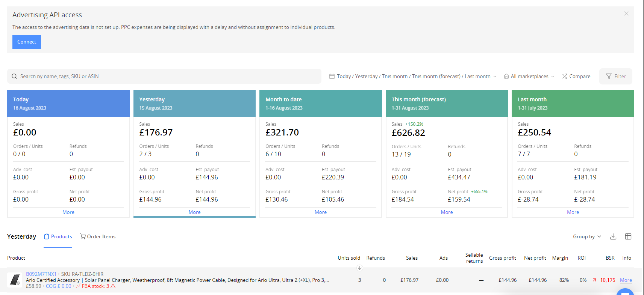The image size is (644, 295).
Task: Open ASIN B092M7TNX1 link
Action: coord(41,274)
